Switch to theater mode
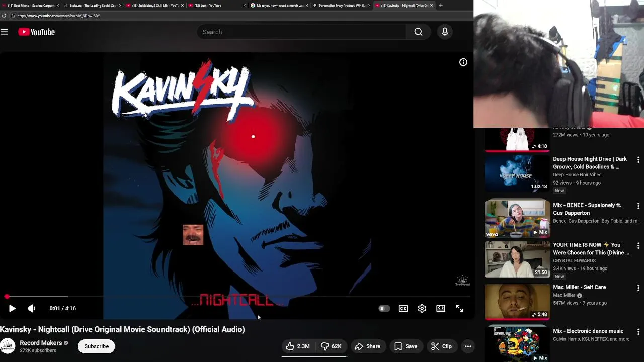 click(x=441, y=308)
